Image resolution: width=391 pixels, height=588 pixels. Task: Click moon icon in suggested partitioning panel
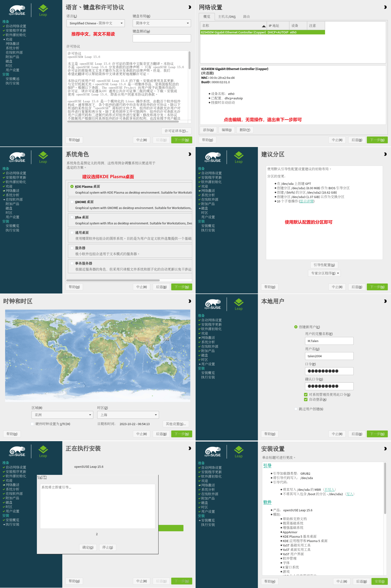(x=385, y=154)
